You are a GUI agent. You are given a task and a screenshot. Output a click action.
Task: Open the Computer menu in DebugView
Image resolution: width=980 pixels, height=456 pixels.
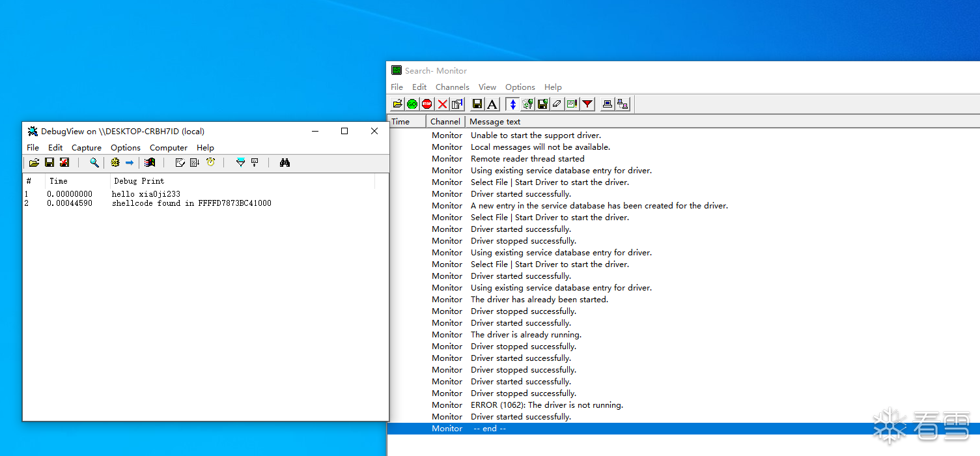coord(169,148)
